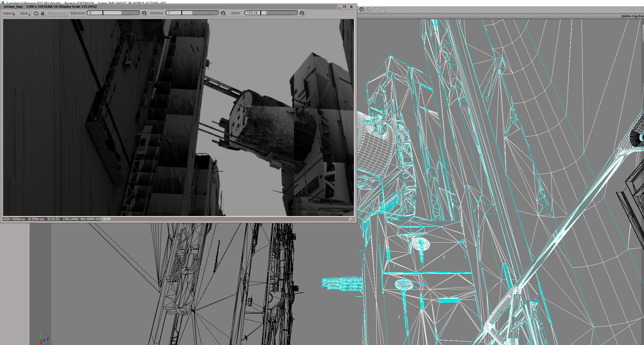Reset Gamma with its undo arrow
Viewport: 644px width, 345px height.
coord(223,13)
